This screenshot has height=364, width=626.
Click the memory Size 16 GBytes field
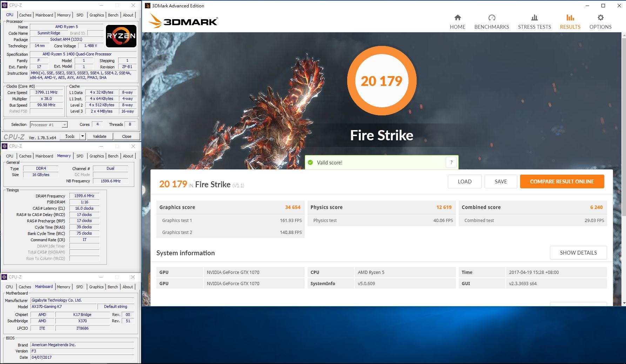click(41, 175)
